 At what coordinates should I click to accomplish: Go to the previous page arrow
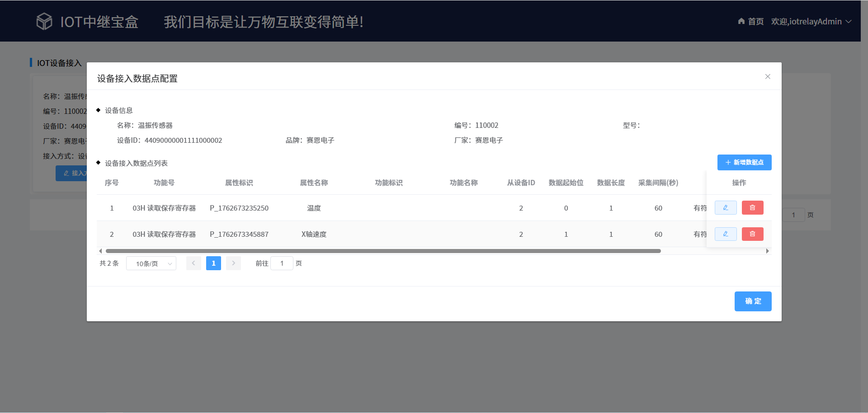(193, 263)
